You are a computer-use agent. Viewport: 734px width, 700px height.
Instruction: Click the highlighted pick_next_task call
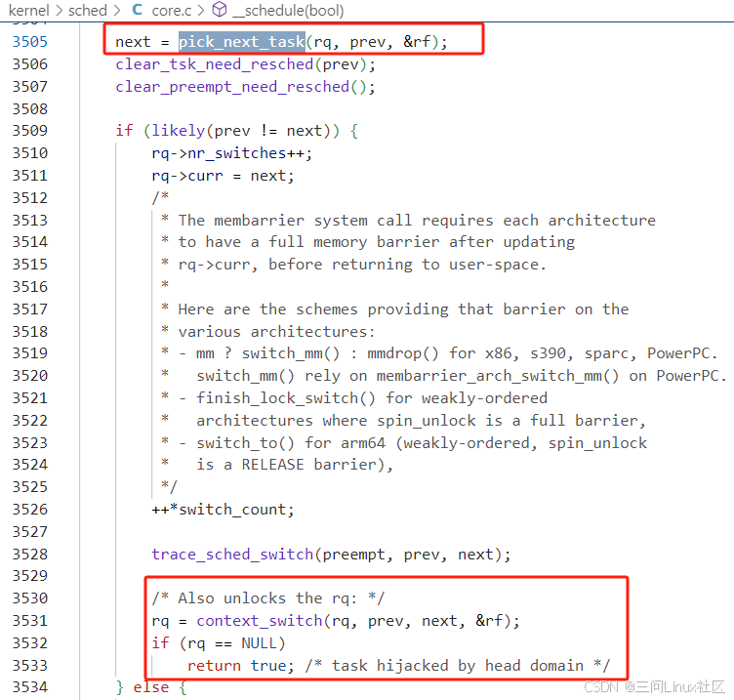click(242, 42)
